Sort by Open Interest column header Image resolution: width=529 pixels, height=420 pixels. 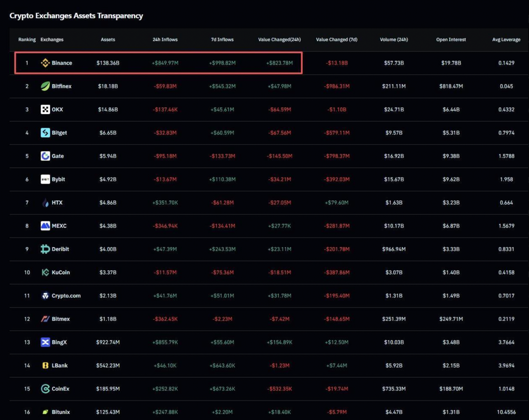(451, 39)
